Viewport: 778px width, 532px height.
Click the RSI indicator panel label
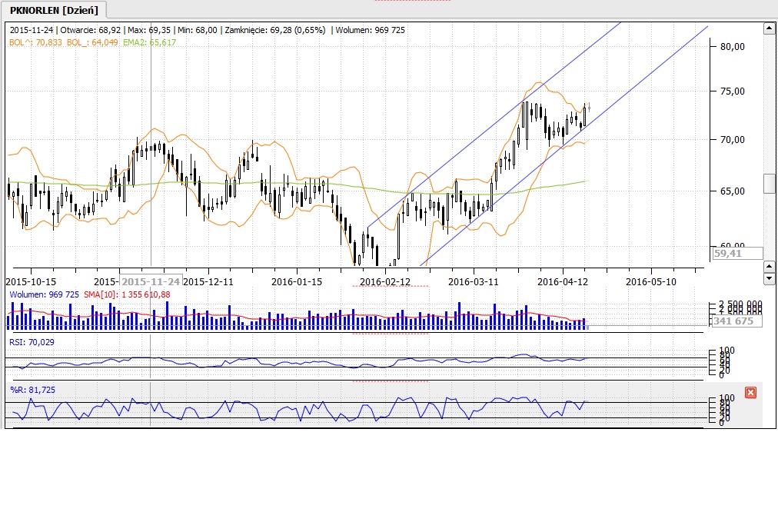click(30, 342)
